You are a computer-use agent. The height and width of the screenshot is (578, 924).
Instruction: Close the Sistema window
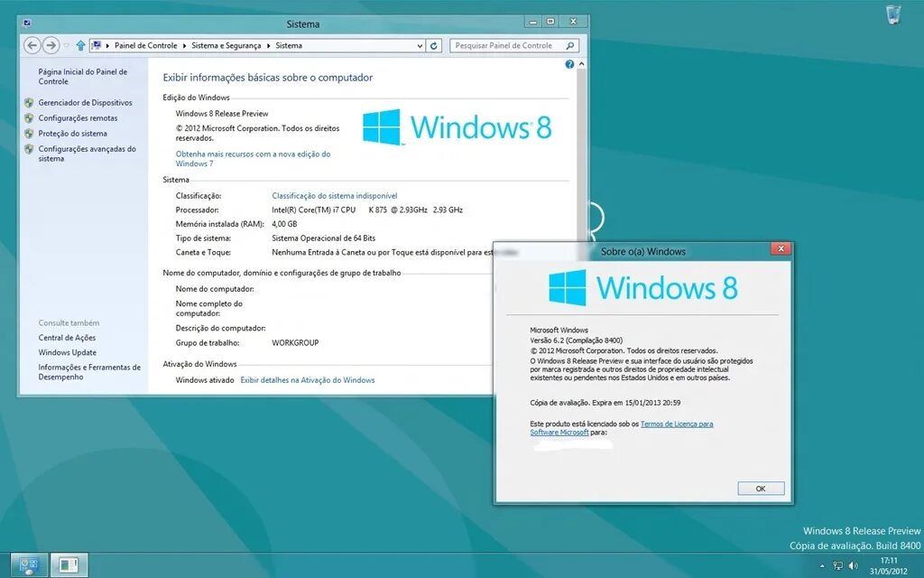573,22
